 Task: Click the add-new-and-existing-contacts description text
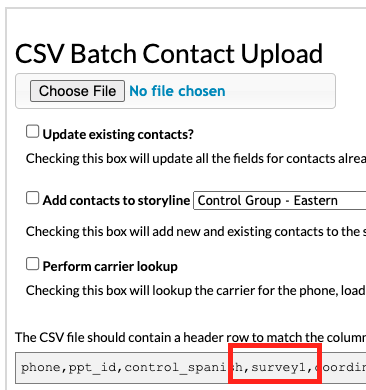(196, 231)
